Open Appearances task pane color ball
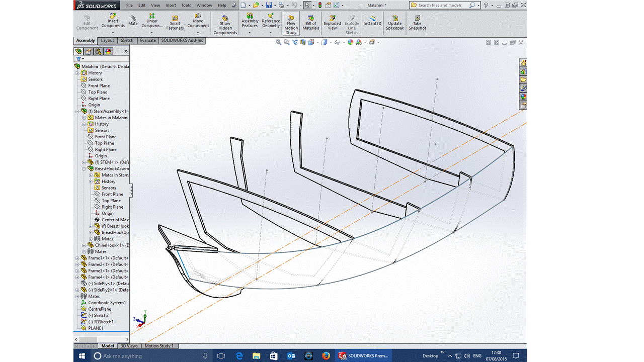 tap(523, 97)
